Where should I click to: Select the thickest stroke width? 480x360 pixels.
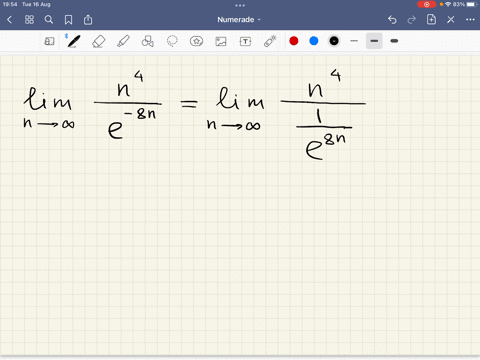394,41
